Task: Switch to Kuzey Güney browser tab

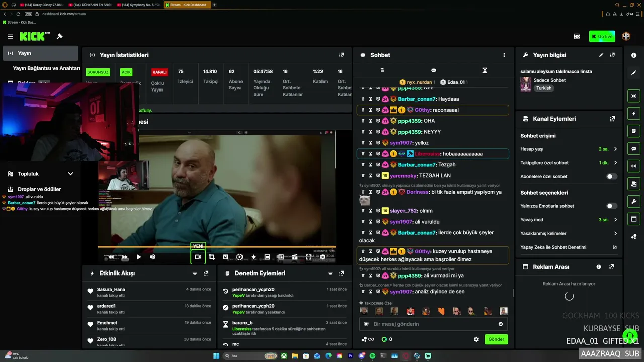Action: [41, 5]
